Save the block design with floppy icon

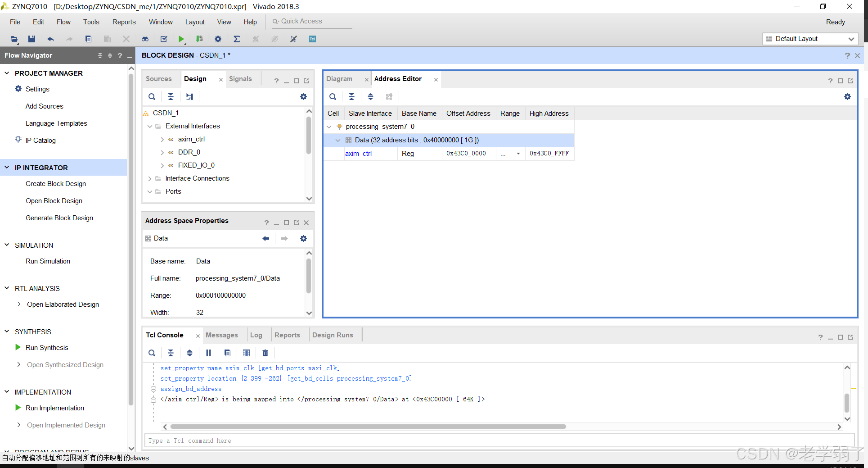[31, 39]
